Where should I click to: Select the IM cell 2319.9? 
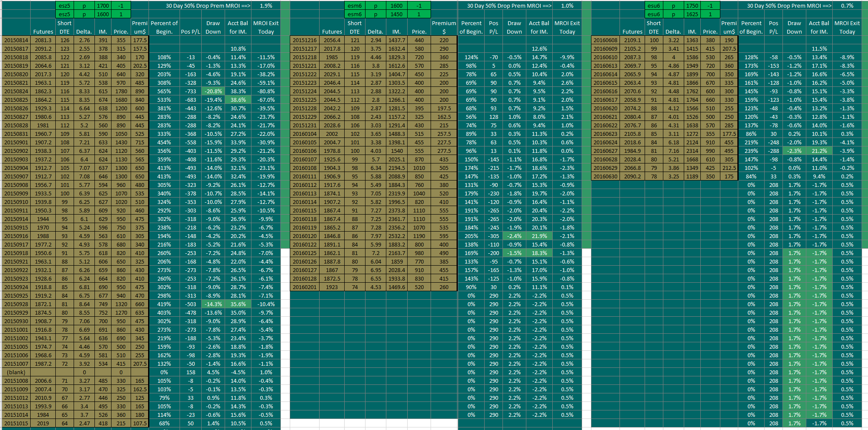396,194
